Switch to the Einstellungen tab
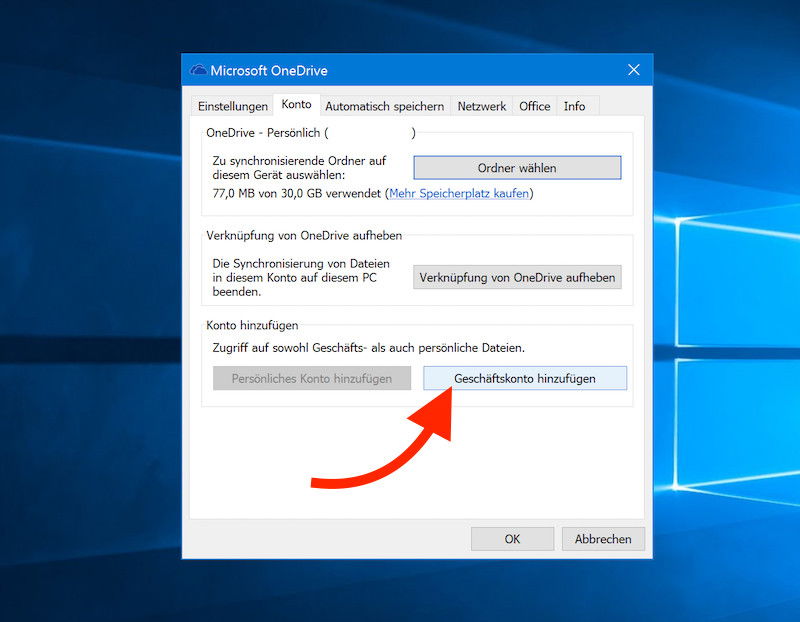 coord(233,106)
